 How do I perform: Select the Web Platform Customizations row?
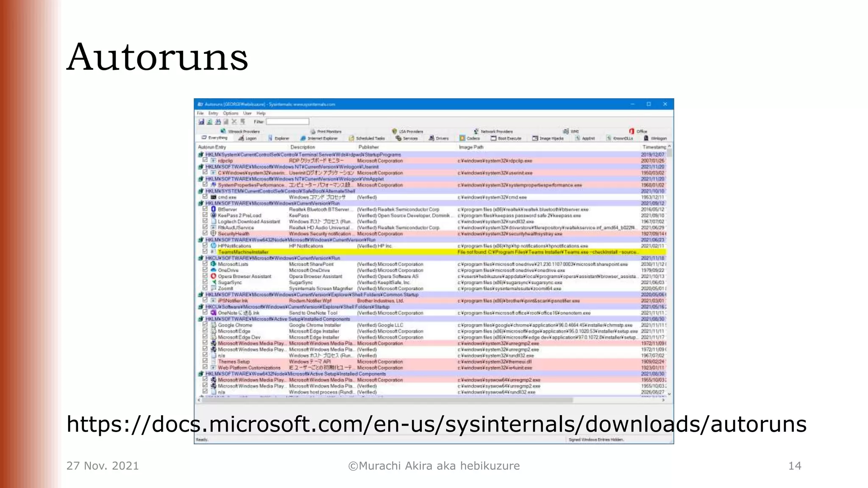click(x=432, y=368)
